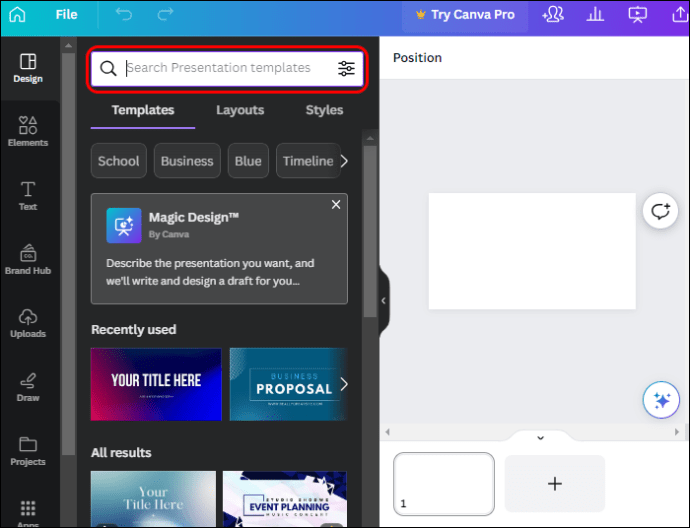The height and width of the screenshot is (528, 690).
Task: Click the template panel vertical scrollbar
Action: pos(370,231)
